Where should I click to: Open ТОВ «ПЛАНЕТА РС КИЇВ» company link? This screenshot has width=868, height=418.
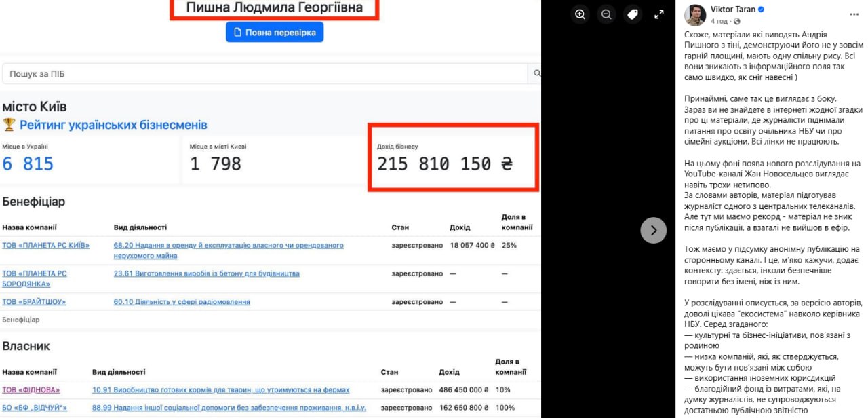click(x=45, y=246)
